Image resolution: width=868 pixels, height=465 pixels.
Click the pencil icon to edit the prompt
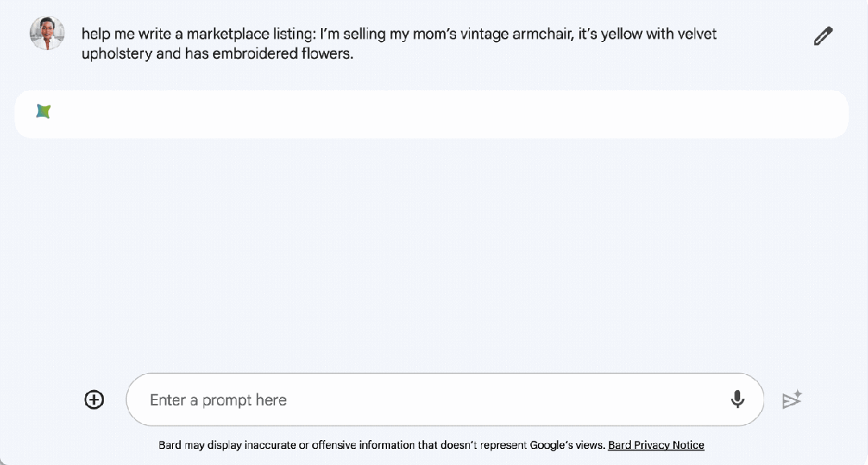click(823, 36)
